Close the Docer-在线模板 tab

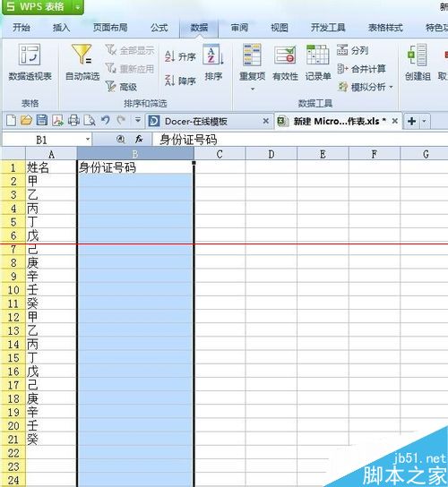(266, 121)
